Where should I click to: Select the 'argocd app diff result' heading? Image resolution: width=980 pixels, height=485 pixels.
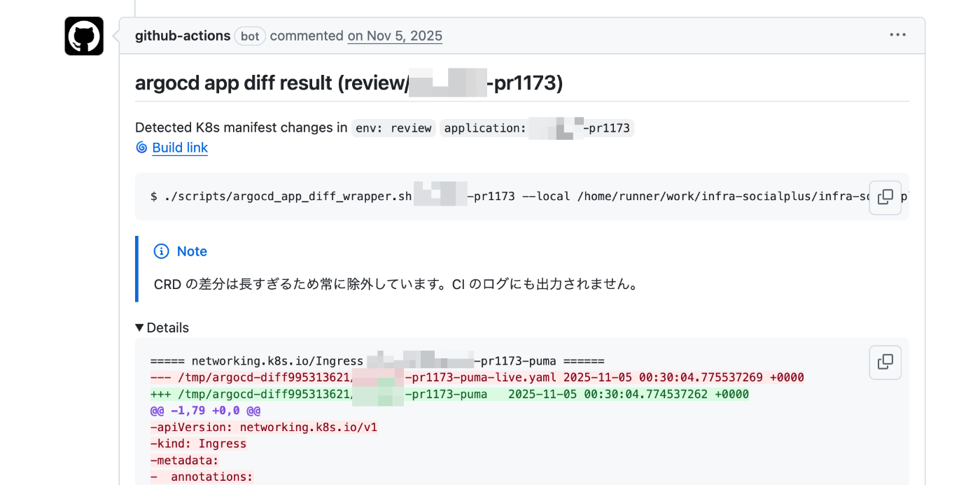click(x=349, y=83)
